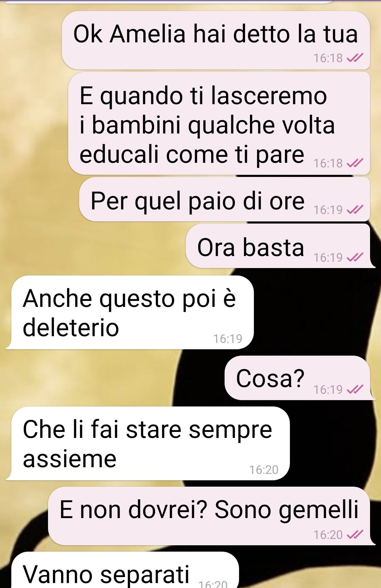
Task: Tap the 16:19 timestamp on the 'deleterio' message
Action: (228, 339)
